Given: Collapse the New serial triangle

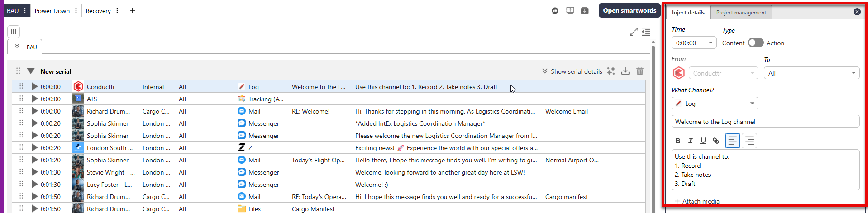Looking at the screenshot, I should [x=31, y=71].
